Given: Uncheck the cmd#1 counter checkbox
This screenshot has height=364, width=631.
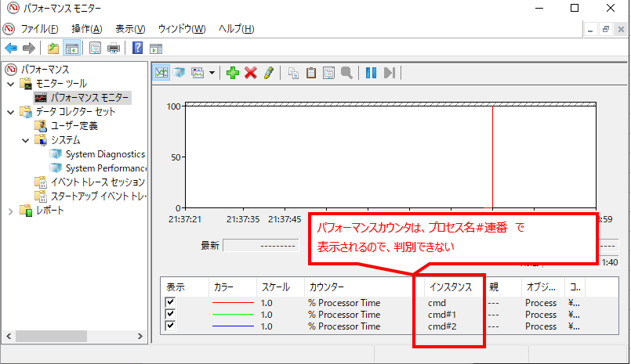Looking at the screenshot, I should (170, 314).
